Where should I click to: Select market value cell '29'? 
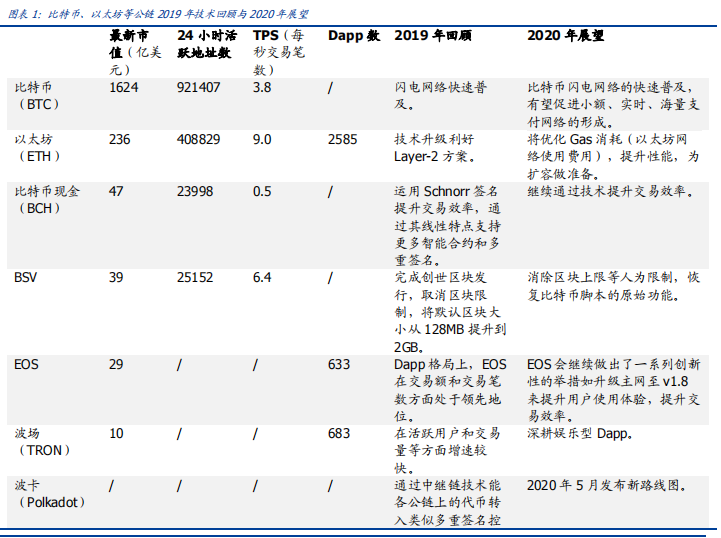point(116,365)
